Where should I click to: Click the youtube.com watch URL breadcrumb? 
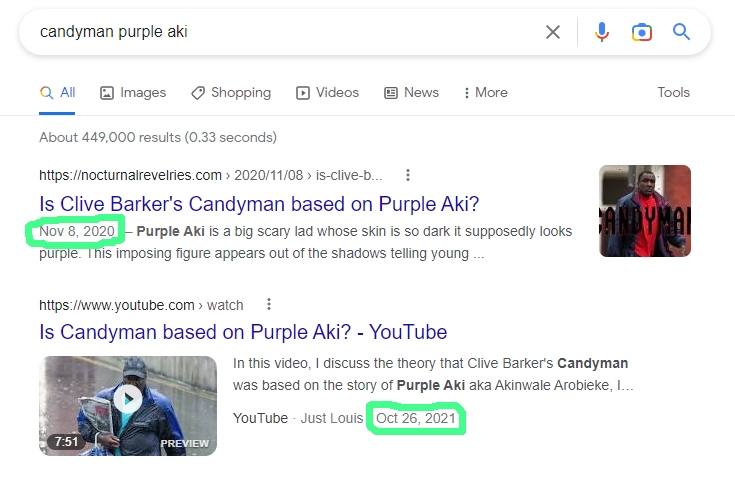click(x=140, y=304)
